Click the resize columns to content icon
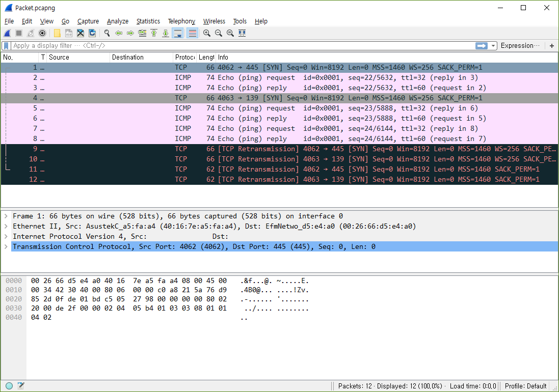The height and width of the screenshot is (392, 559). click(242, 33)
